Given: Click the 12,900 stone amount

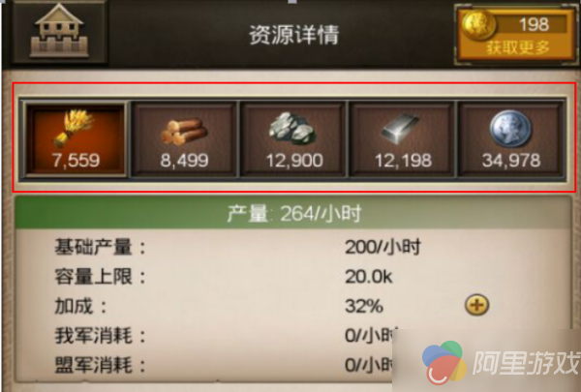Looking at the screenshot, I should coord(294,161).
